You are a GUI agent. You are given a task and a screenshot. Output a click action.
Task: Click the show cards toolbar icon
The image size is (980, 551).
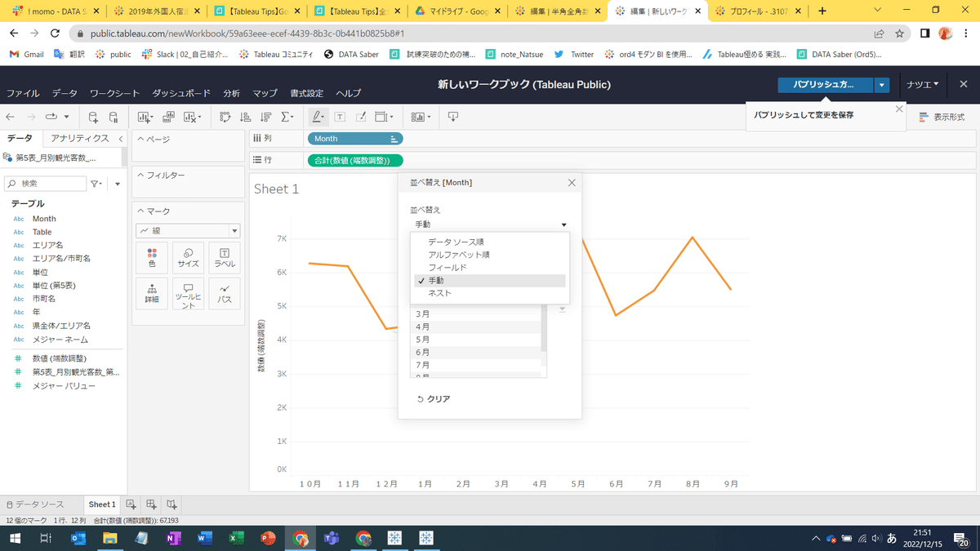click(421, 117)
